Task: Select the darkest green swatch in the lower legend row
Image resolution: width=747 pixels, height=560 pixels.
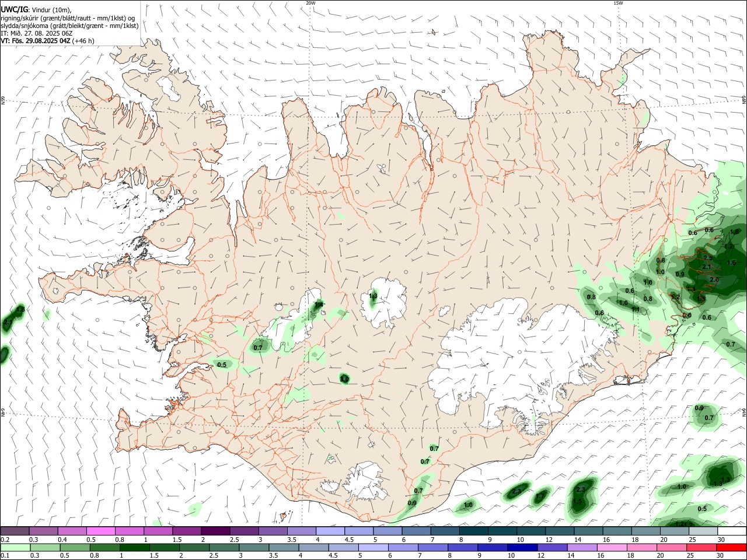Action: click(x=134, y=547)
